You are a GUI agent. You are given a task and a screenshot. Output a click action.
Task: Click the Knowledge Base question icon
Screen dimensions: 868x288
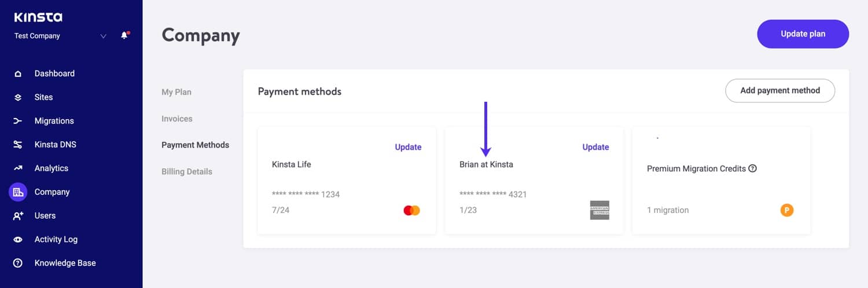pyautogui.click(x=18, y=263)
